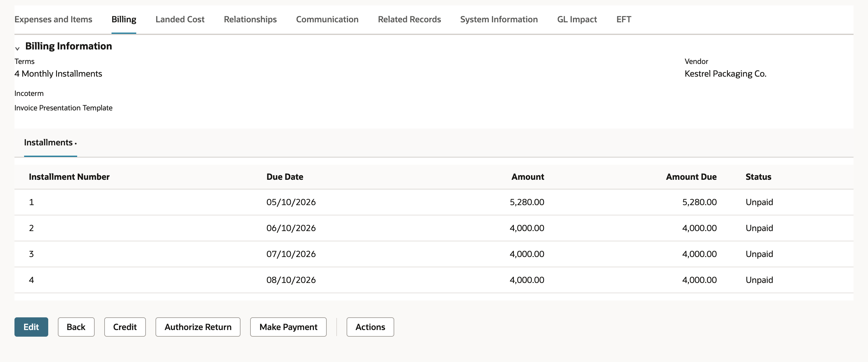The height and width of the screenshot is (362, 868).
Task: Click Authorize Return button
Action: [x=198, y=327]
